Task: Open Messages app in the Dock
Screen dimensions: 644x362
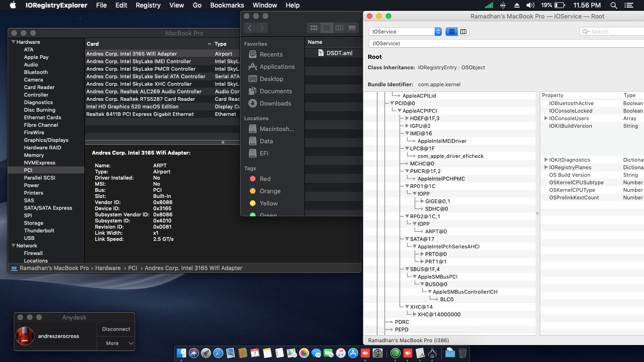Action: [316, 353]
